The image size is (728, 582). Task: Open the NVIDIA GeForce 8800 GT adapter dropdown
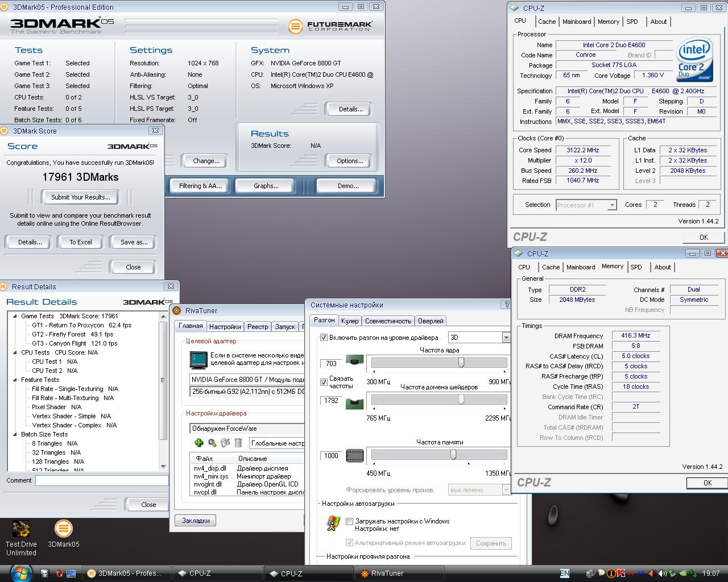(247, 380)
